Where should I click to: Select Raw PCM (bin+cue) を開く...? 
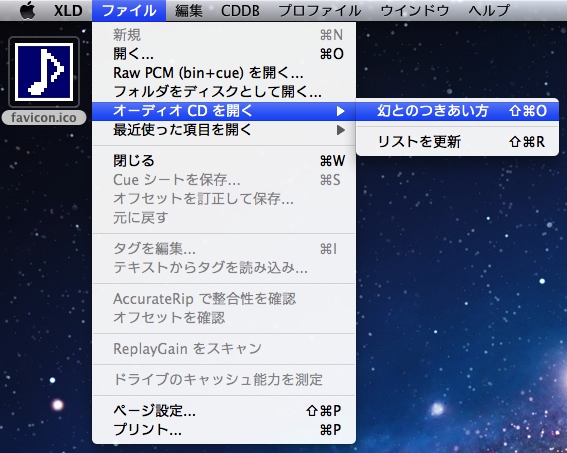click(x=224, y=73)
